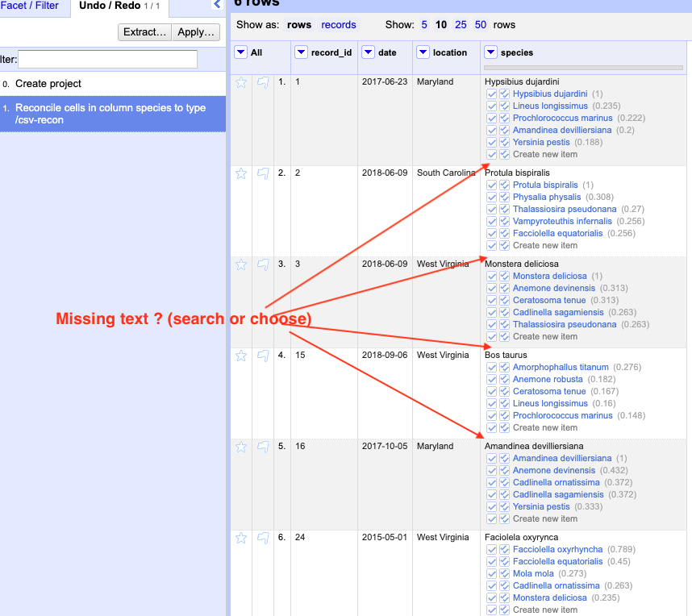Star row 6 with record_id 24
This screenshot has width=692, height=616.
coord(241,538)
